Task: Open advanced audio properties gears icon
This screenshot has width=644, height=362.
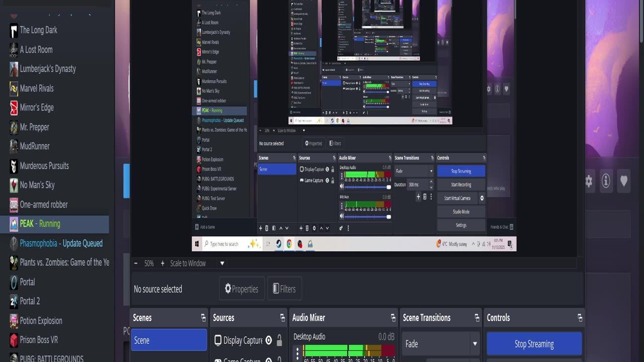Action: (x=341, y=228)
